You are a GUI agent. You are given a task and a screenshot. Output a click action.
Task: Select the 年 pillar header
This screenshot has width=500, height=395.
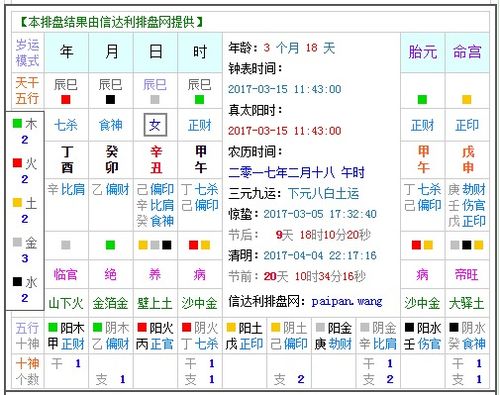point(66,52)
